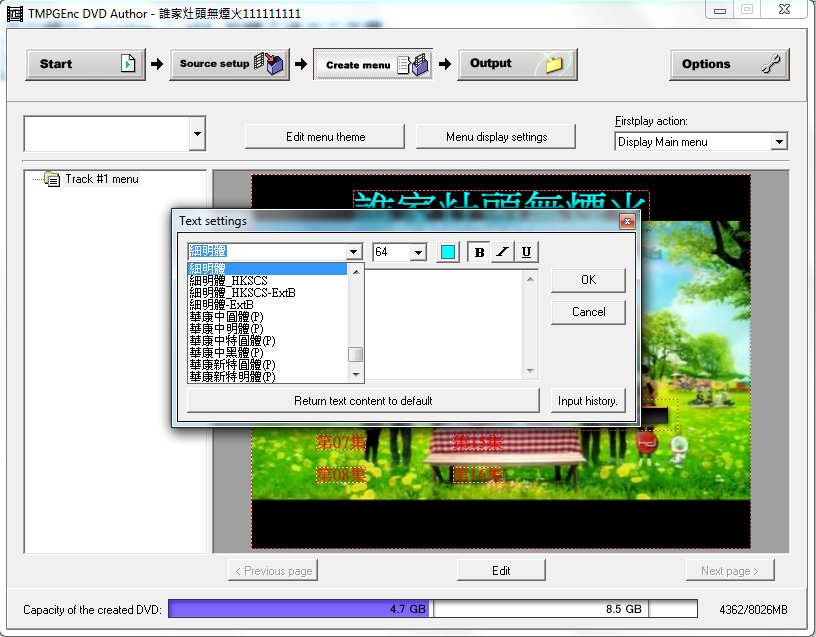Click the 第08集 chapter text in preview
The width and height of the screenshot is (816, 637).
pyautogui.click(x=341, y=475)
